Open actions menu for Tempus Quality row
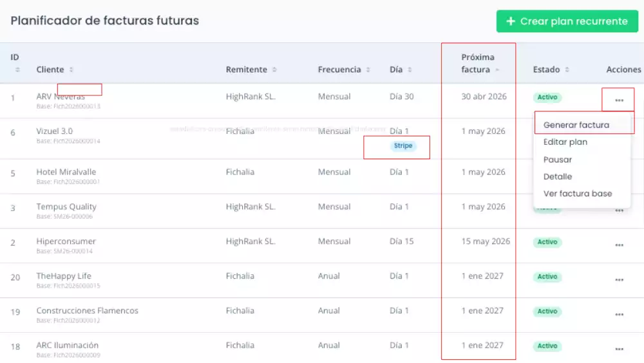Viewport: 644px width, 363px height. (619, 210)
